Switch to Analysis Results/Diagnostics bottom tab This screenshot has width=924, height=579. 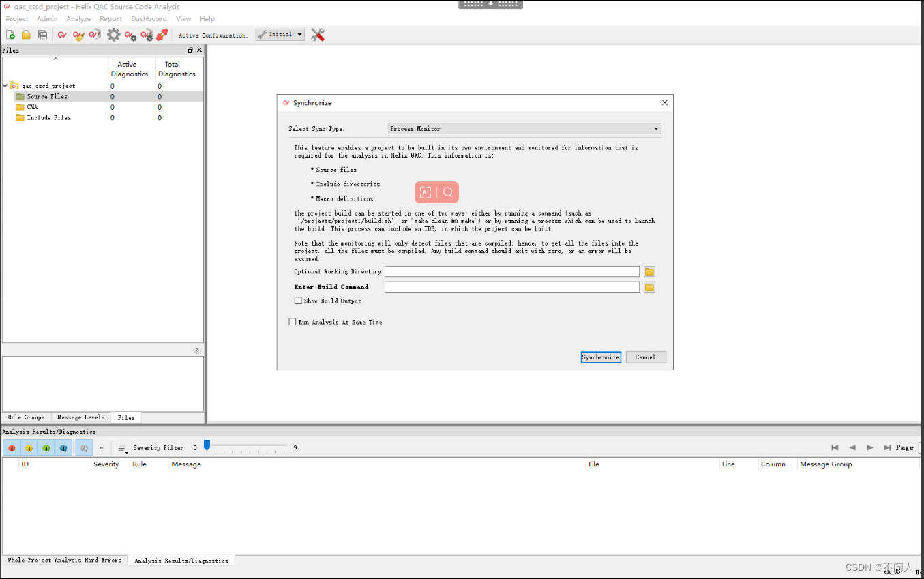181,561
